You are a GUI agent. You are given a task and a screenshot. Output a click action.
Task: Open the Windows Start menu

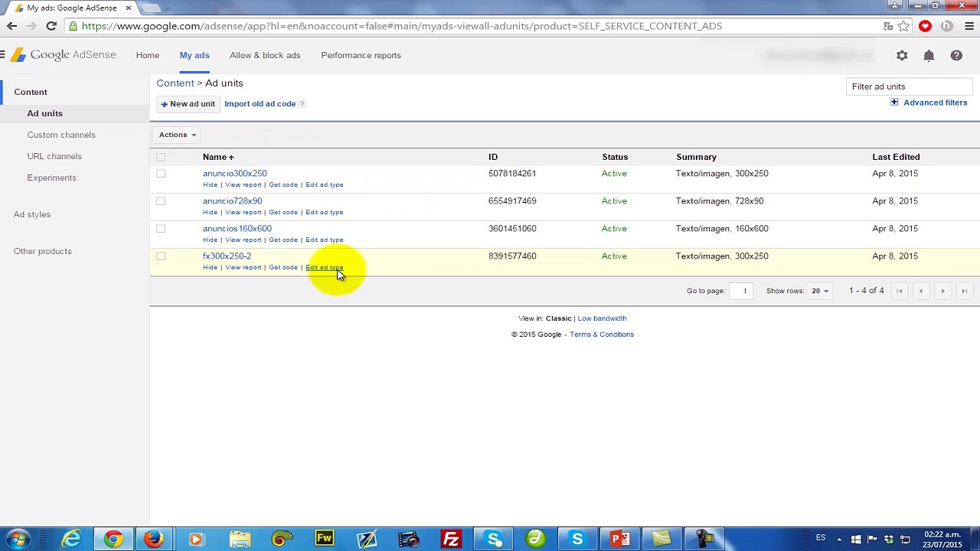pyautogui.click(x=17, y=540)
